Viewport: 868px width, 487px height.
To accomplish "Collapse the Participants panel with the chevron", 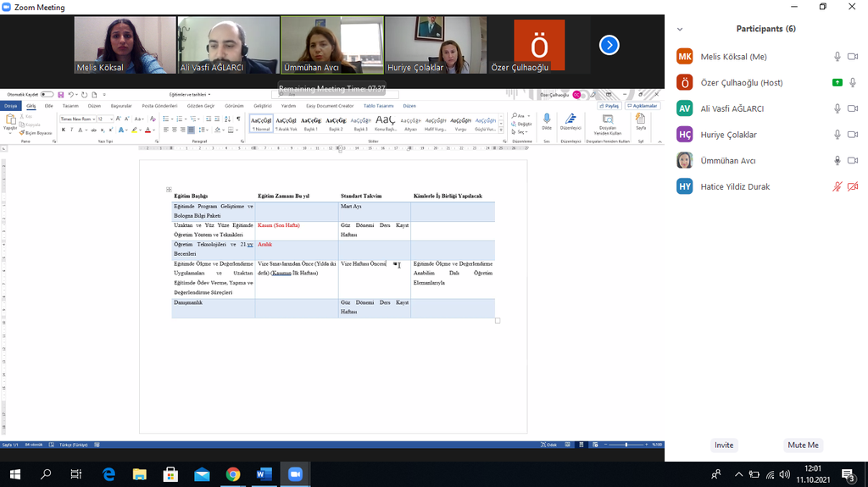I will tap(679, 29).
